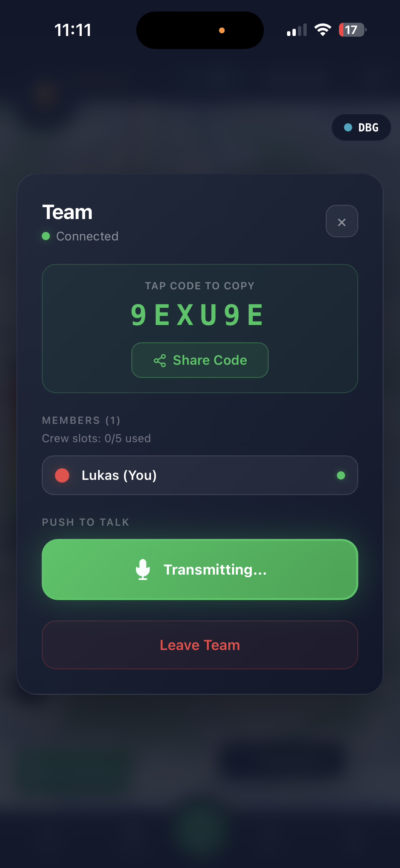The image size is (400, 868).
Task: Tap the blue dot in the DBG pill
Action: 348,127
